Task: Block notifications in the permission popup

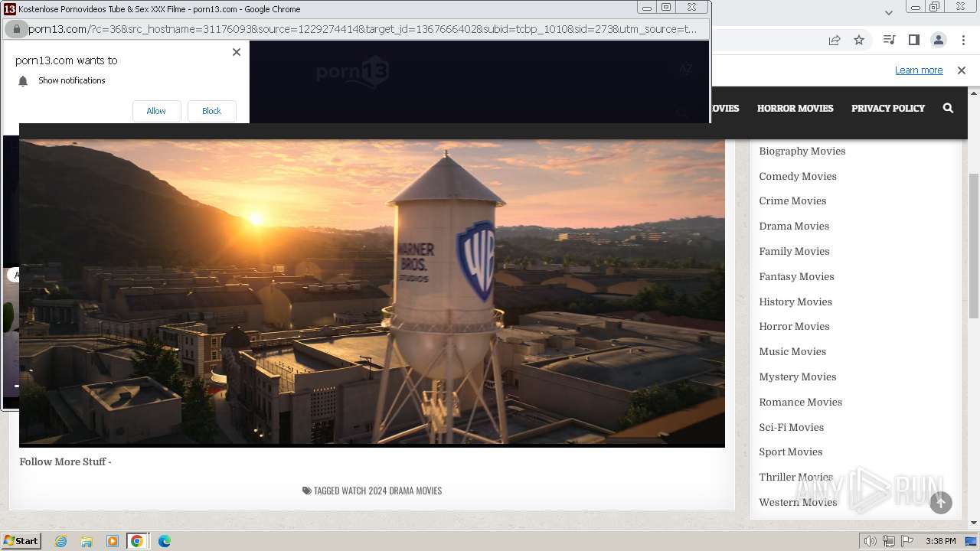Action: (211, 111)
